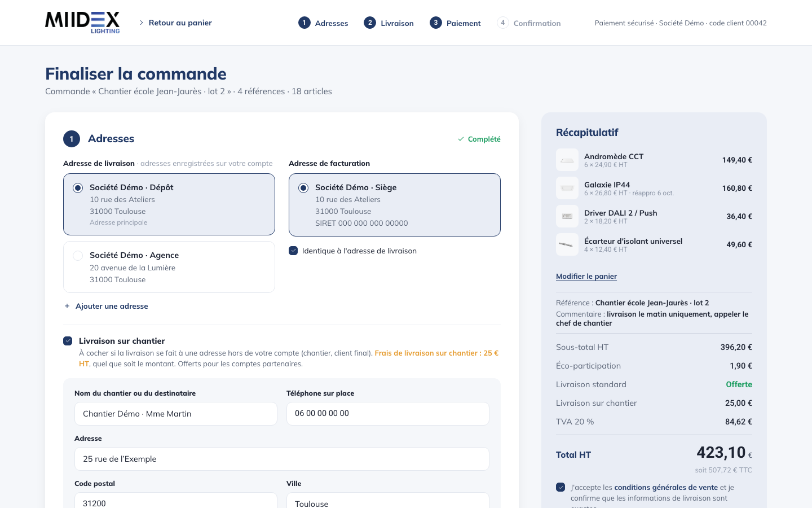This screenshot has width=812, height=508.
Task: Click the Galaxie IP44 price 160,80 €
Action: 737,188
